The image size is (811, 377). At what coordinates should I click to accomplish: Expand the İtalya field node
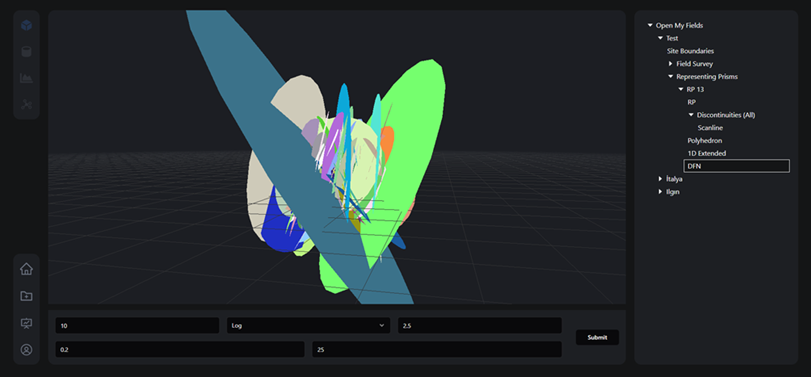(x=660, y=179)
